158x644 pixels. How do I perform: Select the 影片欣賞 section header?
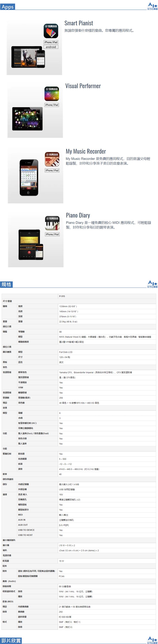[x=11, y=641]
